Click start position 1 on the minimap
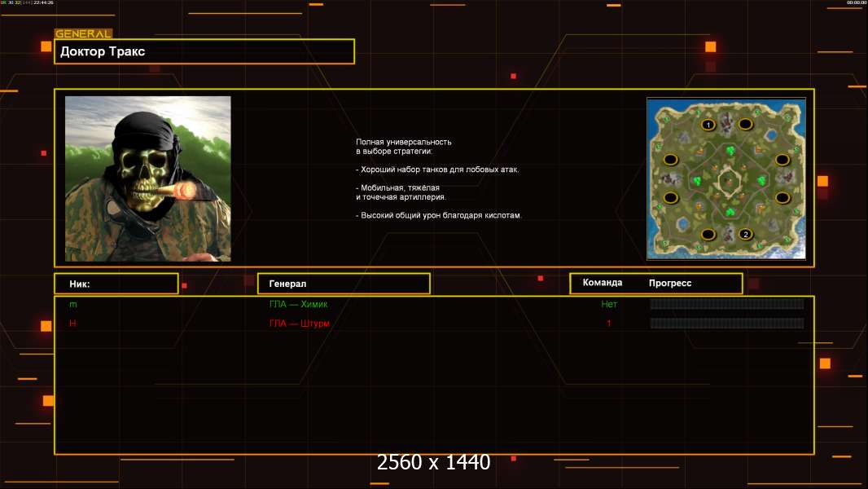This screenshot has width=868, height=489. tap(708, 125)
